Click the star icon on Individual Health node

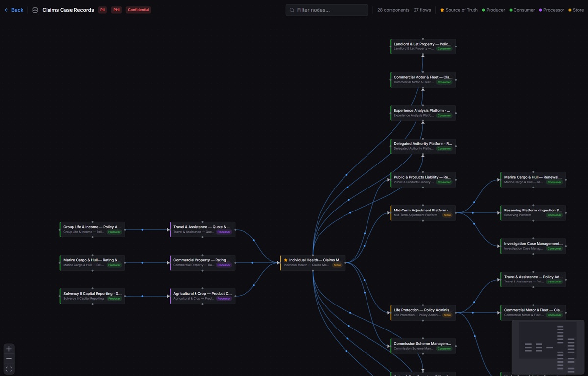point(286,260)
